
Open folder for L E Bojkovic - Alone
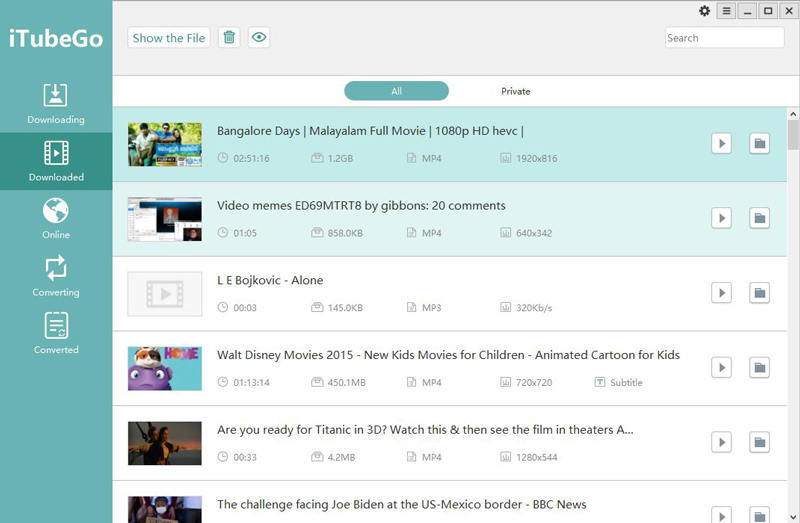[x=759, y=293]
